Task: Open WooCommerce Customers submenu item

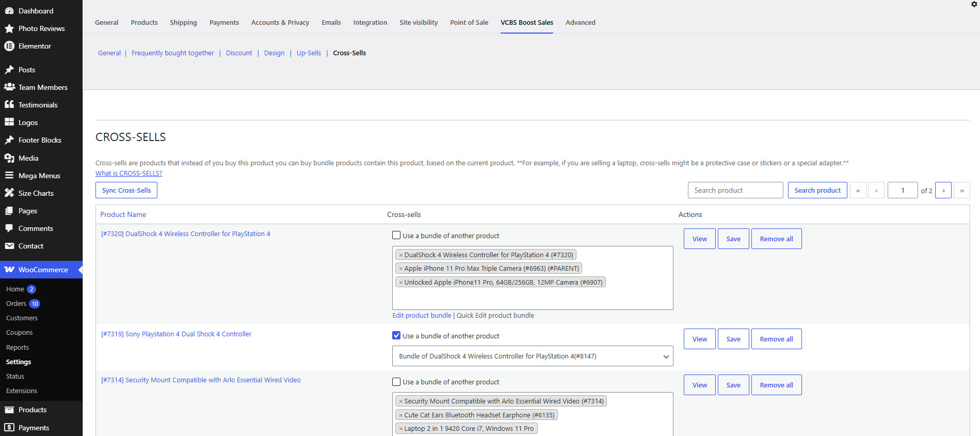Action: (22, 318)
